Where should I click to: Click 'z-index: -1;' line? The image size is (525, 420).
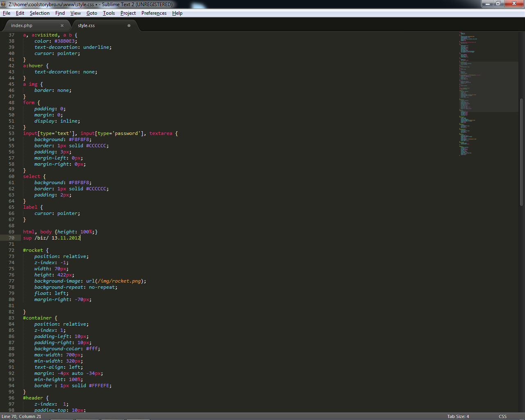(x=52, y=262)
